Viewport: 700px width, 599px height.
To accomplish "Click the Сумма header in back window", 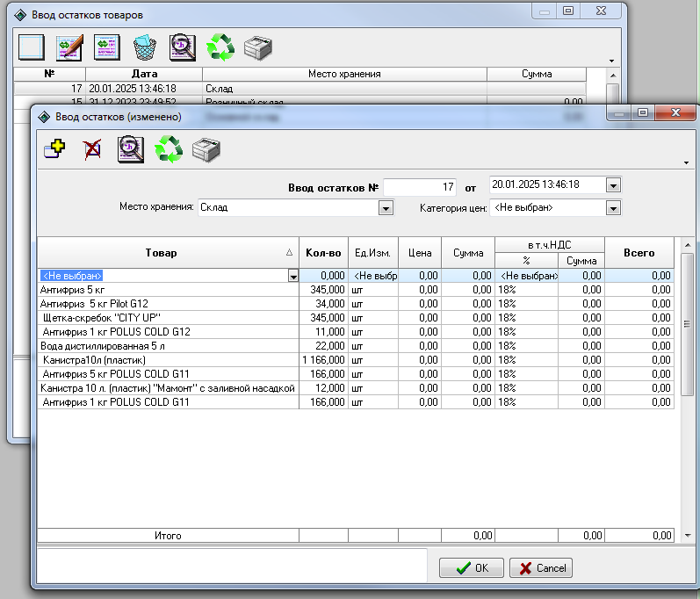I will [537, 74].
